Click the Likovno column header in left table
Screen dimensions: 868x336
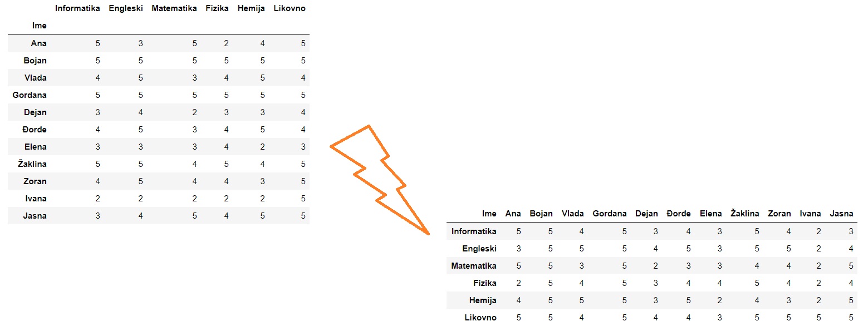click(290, 8)
